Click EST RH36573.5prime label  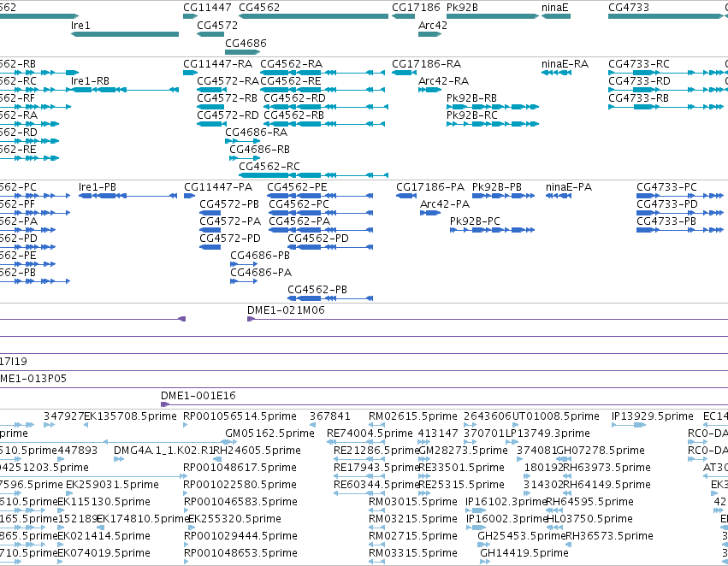[609, 536]
